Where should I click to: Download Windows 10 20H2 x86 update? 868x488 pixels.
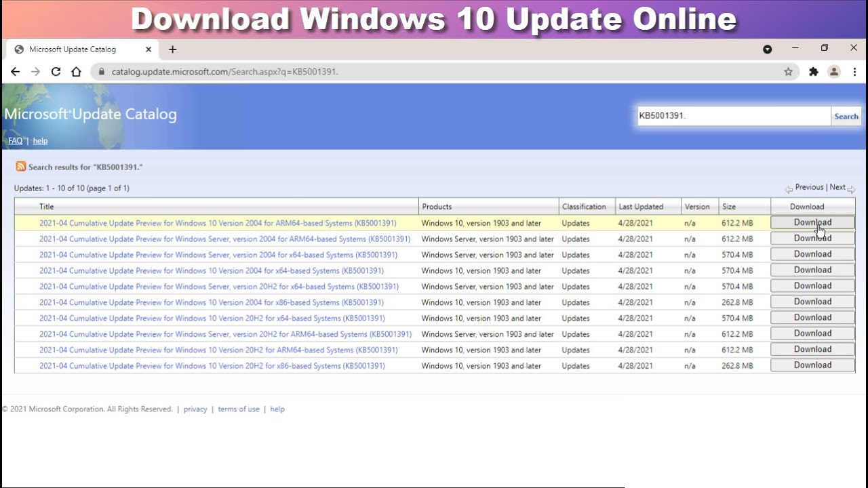pos(812,365)
